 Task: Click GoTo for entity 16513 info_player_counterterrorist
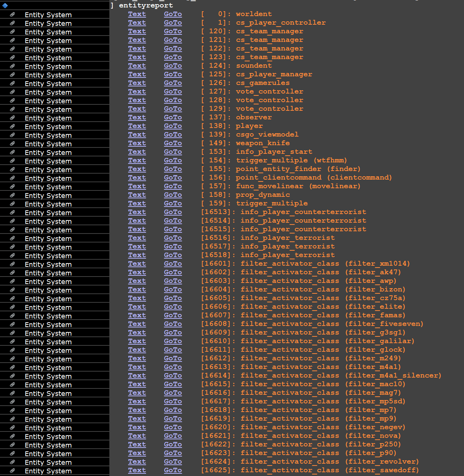[173, 212]
